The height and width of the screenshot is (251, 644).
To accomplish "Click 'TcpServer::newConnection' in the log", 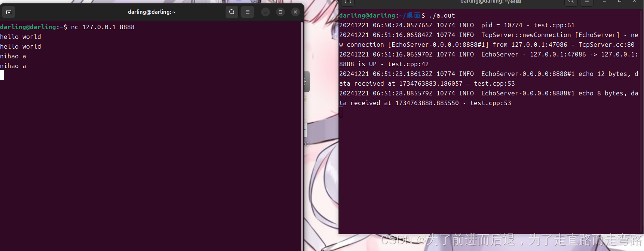I will tap(526, 35).
